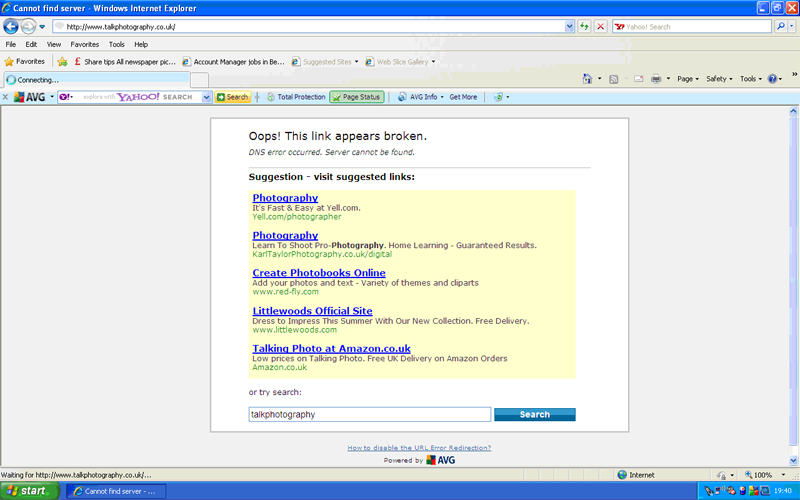Click the command bar expand chevron (>>)

coord(794,74)
